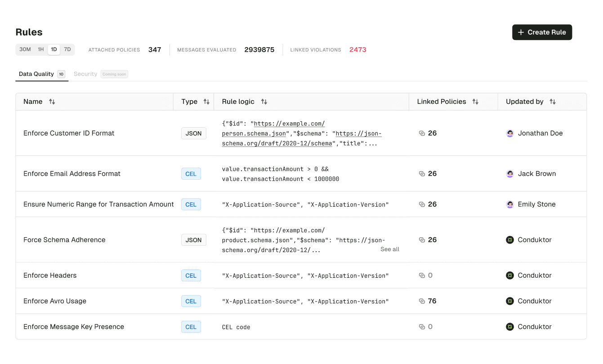Click sort icon beside Linked Policies
Viewport: 603px width, 364px height.
click(x=475, y=102)
